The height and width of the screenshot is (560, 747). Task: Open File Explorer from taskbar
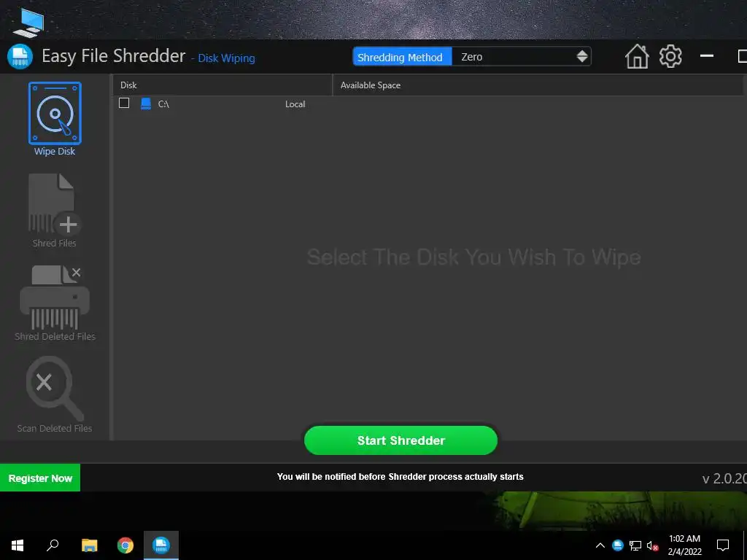point(89,545)
